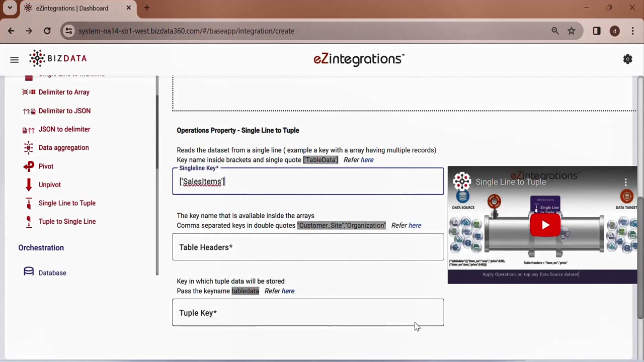The height and width of the screenshot is (362, 644).
Task: Open the tab search dropdown arrow
Action: tap(9, 8)
